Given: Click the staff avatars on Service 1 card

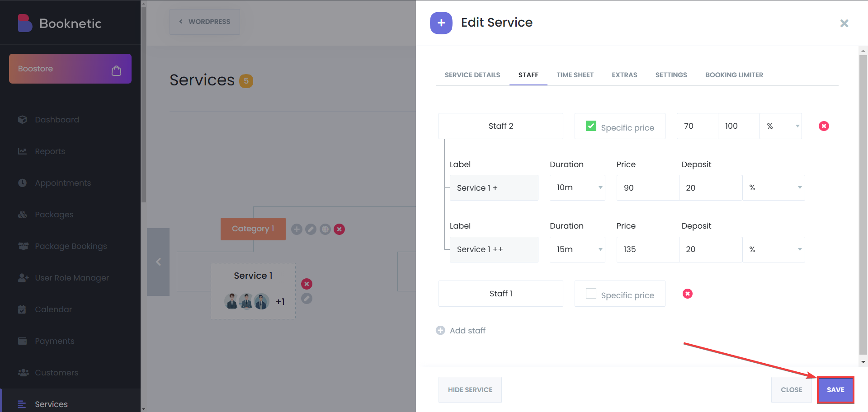Looking at the screenshot, I should point(247,301).
